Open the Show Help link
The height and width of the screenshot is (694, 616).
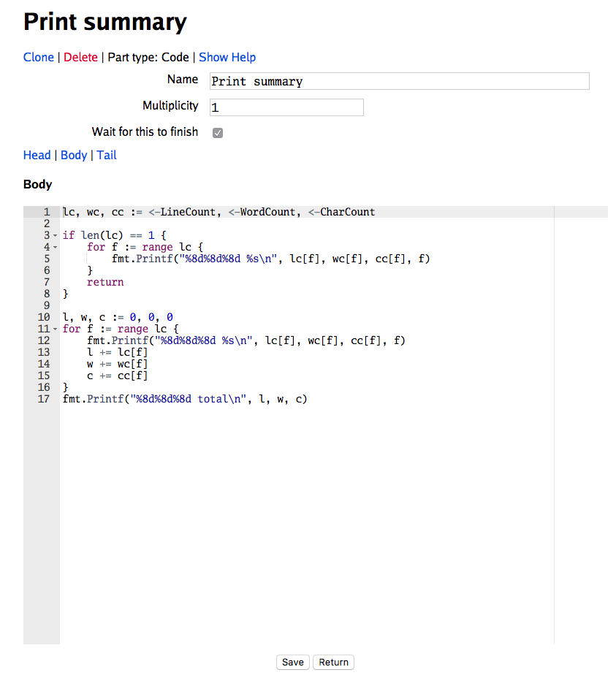227,57
